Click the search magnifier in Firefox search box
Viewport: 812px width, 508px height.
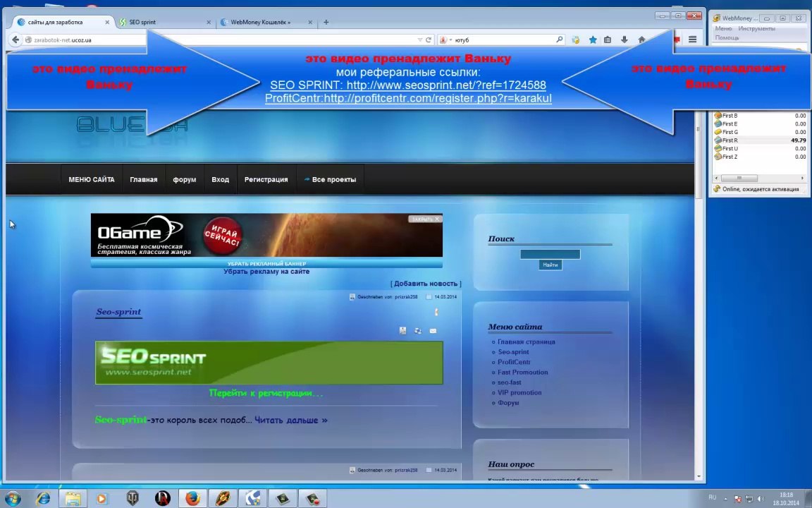(x=559, y=40)
